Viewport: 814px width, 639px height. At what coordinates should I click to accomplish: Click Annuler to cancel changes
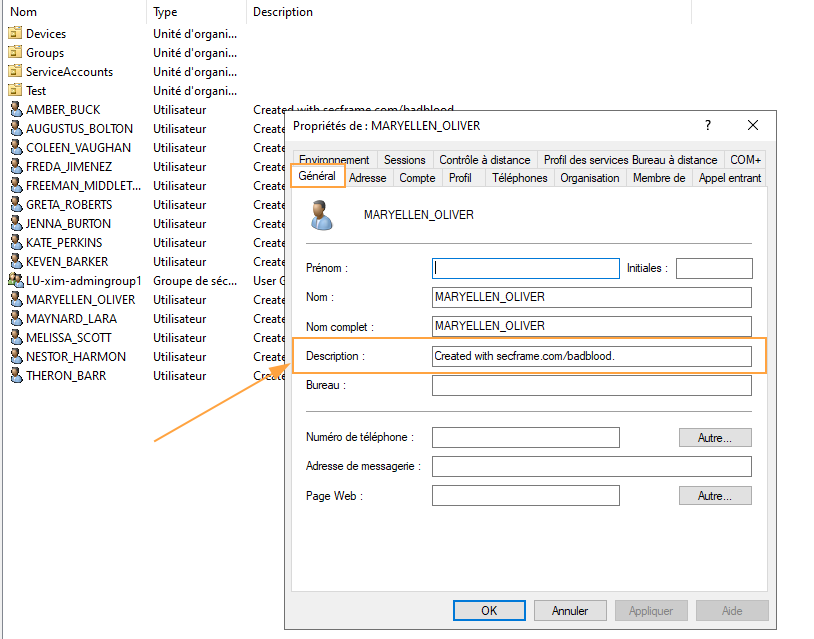tap(570, 610)
